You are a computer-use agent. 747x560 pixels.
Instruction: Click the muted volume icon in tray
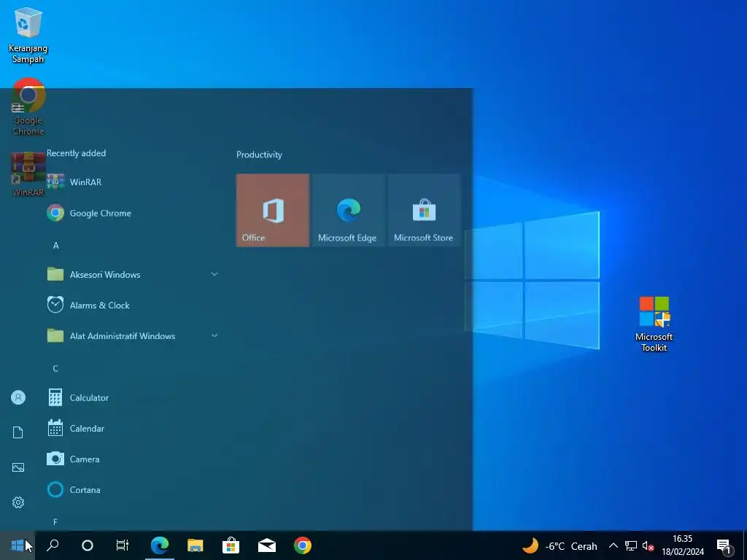point(648,545)
